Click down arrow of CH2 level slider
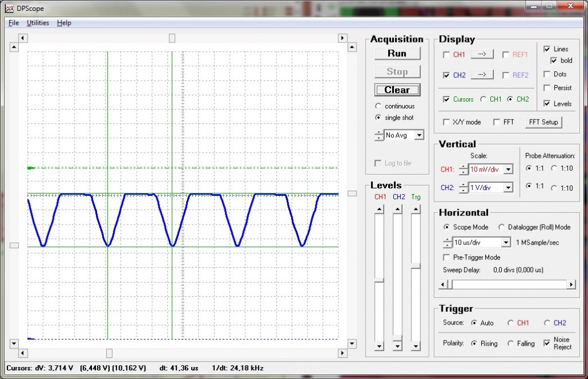The width and height of the screenshot is (588, 379). point(397,346)
